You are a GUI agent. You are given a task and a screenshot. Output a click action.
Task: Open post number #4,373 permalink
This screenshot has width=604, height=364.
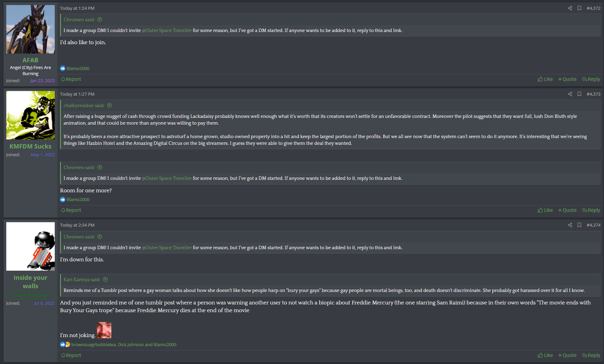[593, 94]
